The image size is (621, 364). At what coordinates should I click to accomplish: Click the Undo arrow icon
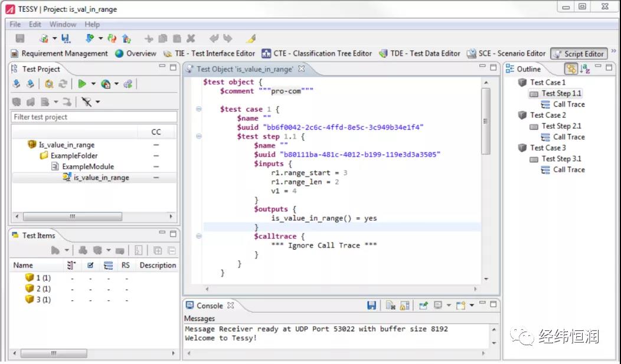(x=214, y=38)
